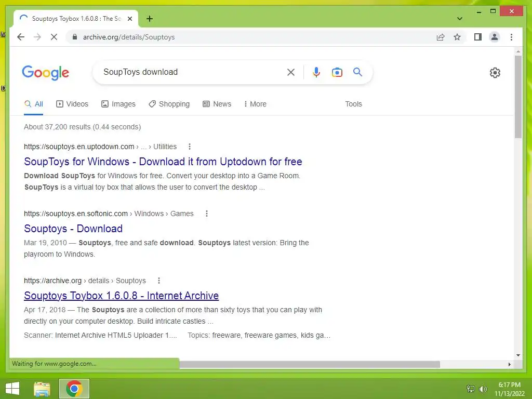This screenshot has width=532, height=399.
Task: Stop loading the page
Action: click(54, 37)
